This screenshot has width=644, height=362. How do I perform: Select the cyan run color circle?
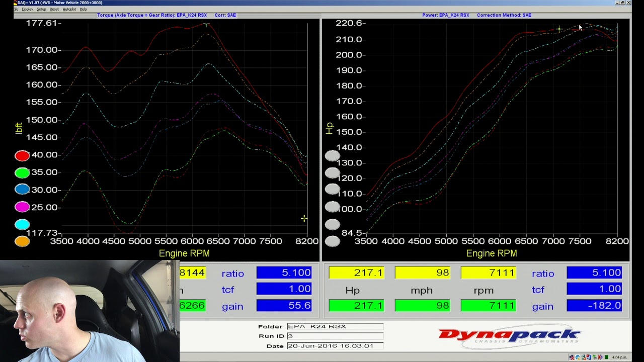tap(22, 225)
